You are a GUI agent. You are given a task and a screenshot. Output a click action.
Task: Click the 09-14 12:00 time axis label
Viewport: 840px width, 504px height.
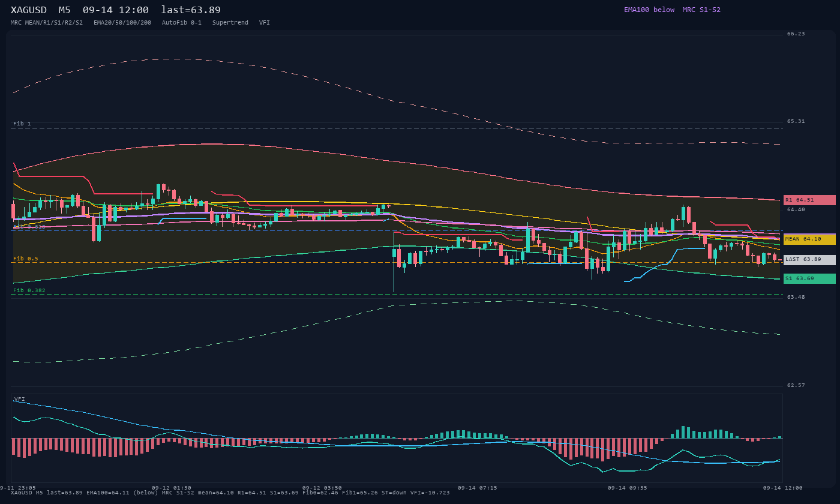[783, 488]
